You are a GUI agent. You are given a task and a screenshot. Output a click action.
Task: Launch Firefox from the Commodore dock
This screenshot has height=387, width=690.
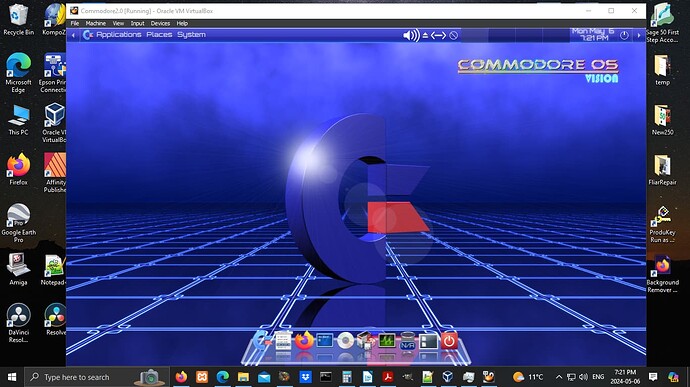[x=304, y=341]
